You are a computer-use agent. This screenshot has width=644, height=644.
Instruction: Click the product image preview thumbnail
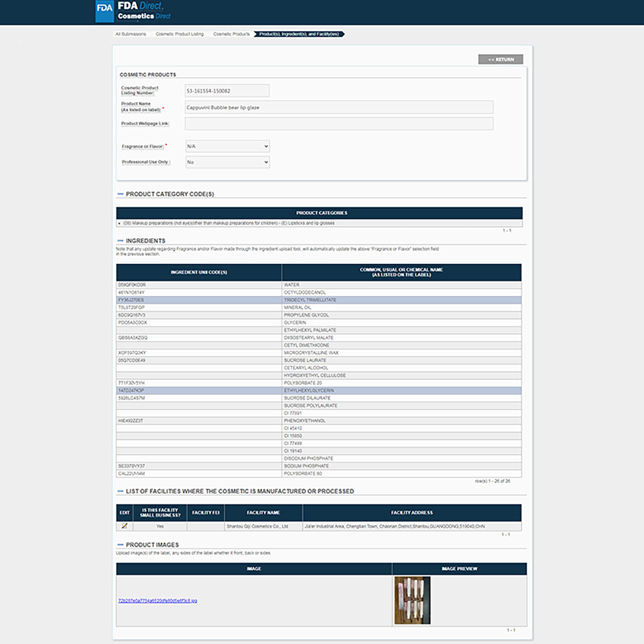pyautogui.click(x=412, y=600)
